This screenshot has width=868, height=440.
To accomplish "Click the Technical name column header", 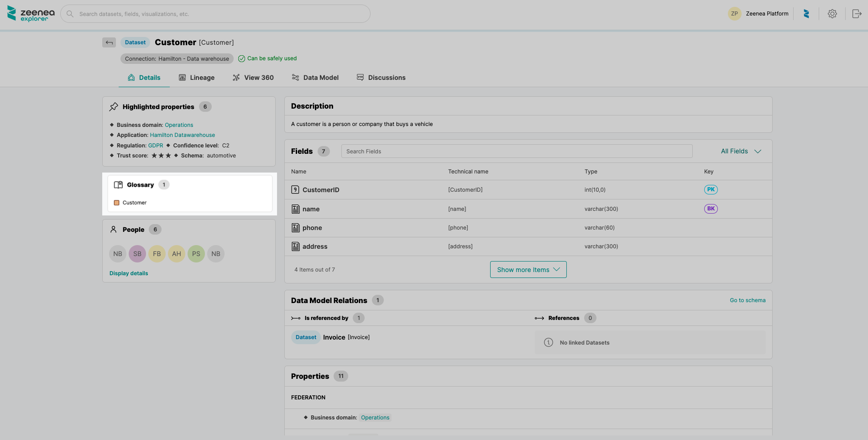I will click(x=468, y=172).
